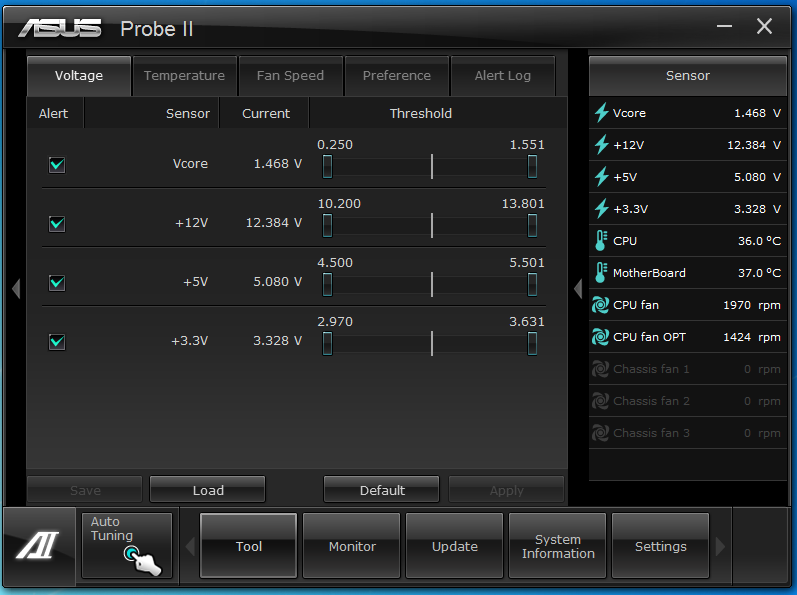Open the Monitor menu
The height and width of the screenshot is (595, 797).
tap(352, 546)
